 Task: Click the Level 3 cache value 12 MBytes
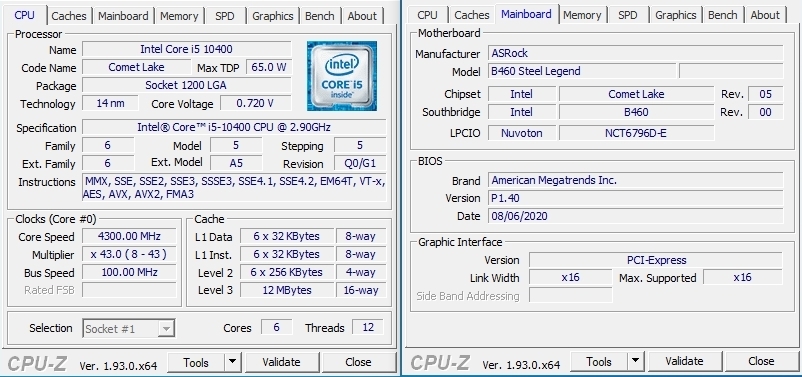pos(286,290)
